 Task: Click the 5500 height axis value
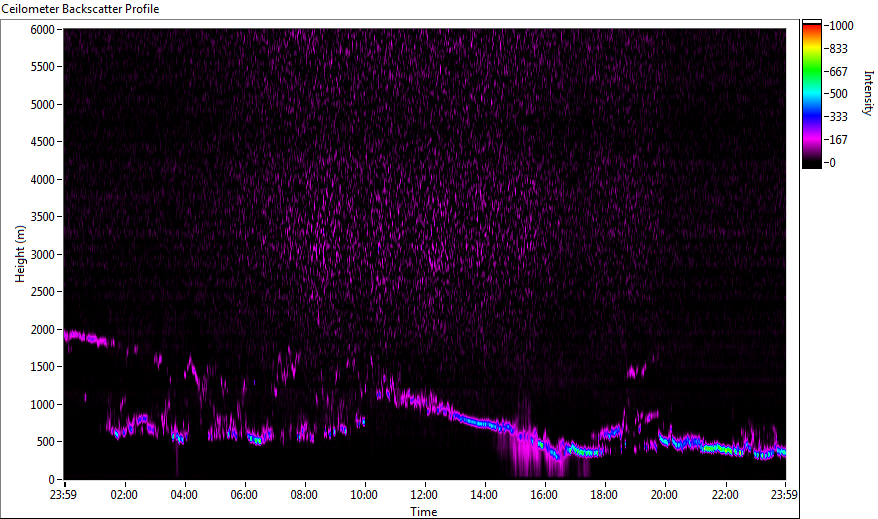coord(43,67)
